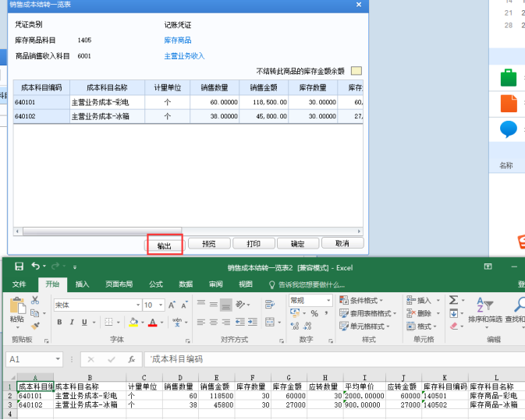Click the formula bar input field
The image size is (525, 420).
click(x=334, y=359)
